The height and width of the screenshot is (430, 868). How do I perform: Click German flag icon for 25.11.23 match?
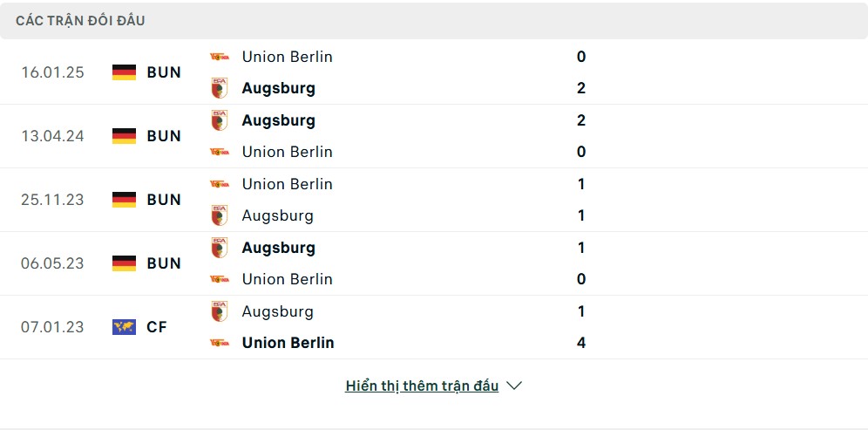tap(124, 200)
